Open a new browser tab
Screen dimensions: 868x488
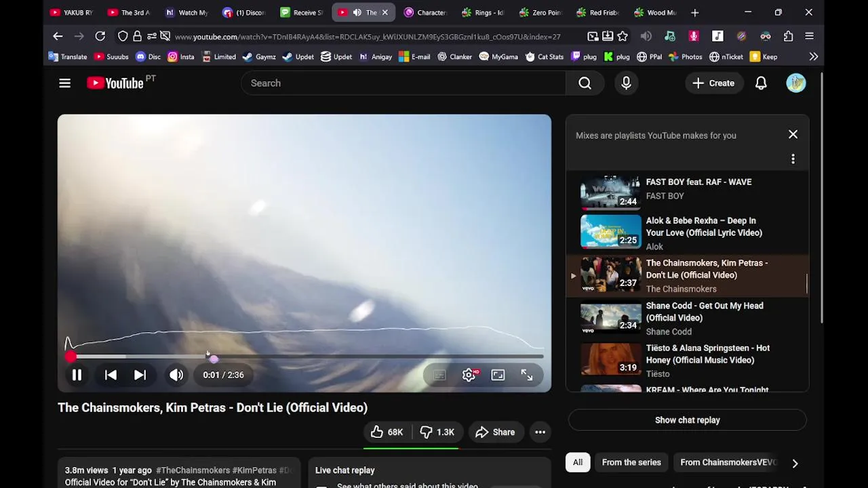(694, 12)
